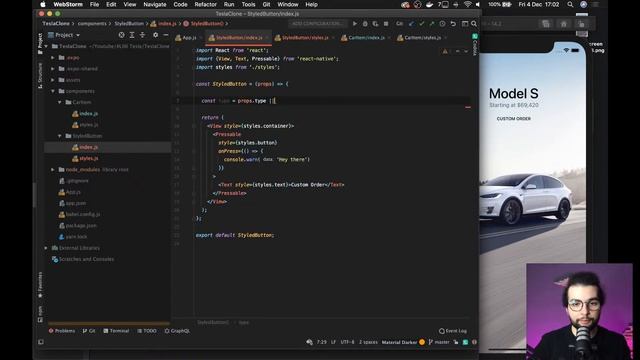640x360 pixels.
Task: Run with coverage icon in toolbar
Action: tap(375, 24)
